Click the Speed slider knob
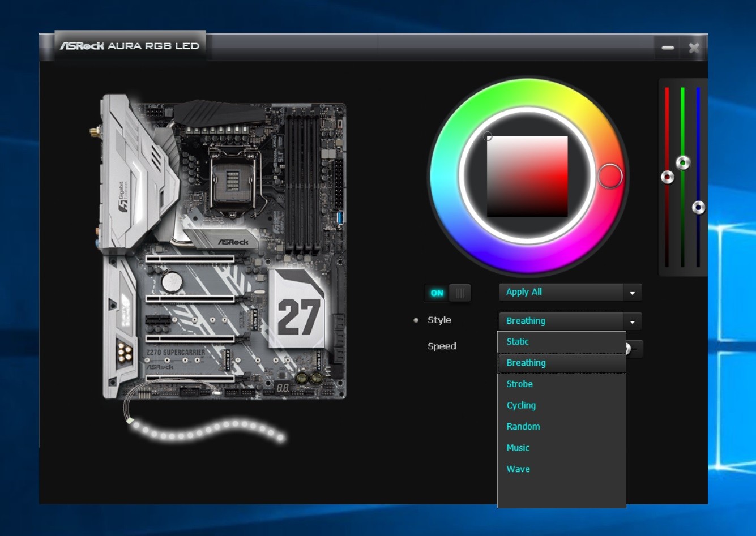Viewport: 756px width, 536px height. click(628, 348)
